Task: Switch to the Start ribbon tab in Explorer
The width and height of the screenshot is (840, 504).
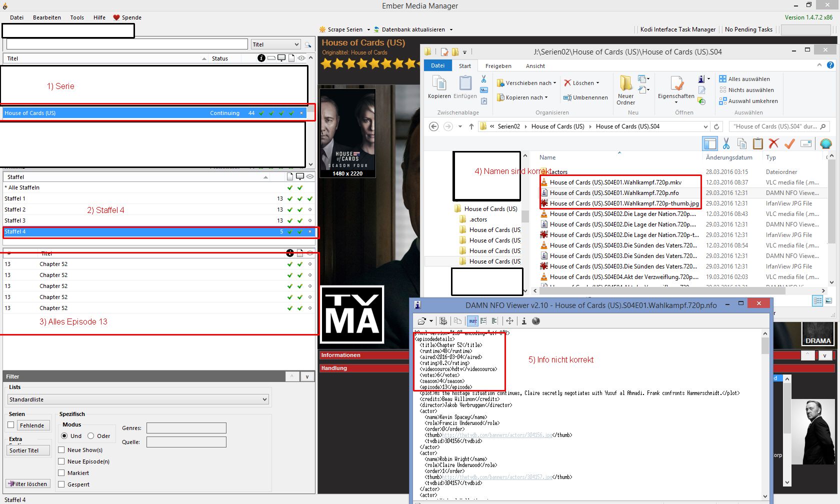Action: click(x=465, y=66)
